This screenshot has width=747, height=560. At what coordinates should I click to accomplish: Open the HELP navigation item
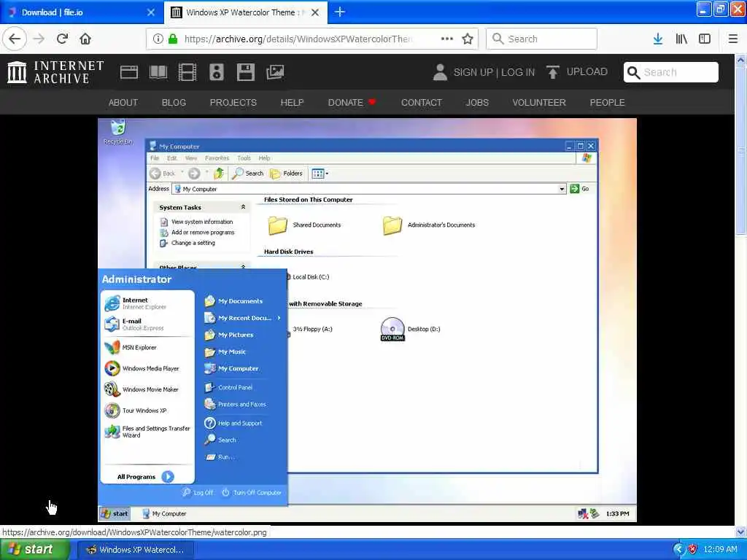coord(292,102)
